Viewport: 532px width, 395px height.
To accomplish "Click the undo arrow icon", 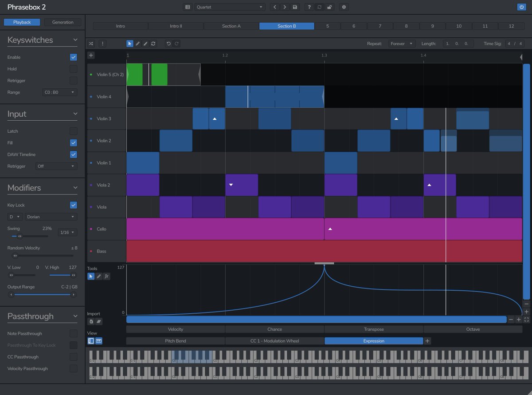I will [169, 43].
